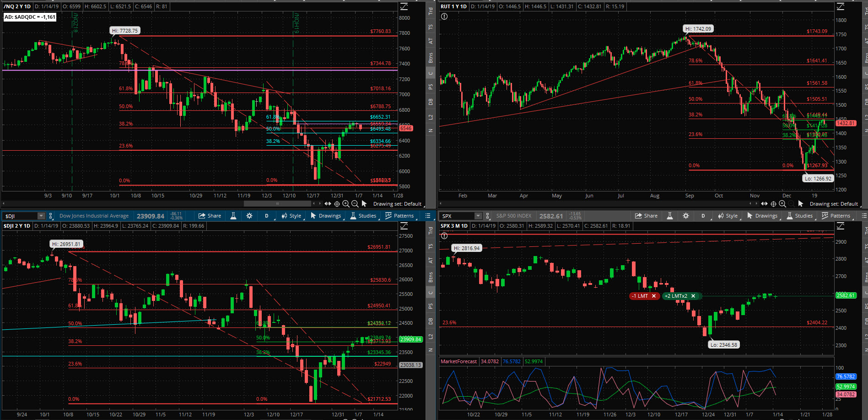Image resolution: width=868 pixels, height=420 pixels.
Task: Click the MarketForecast study label
Action: 458,361
